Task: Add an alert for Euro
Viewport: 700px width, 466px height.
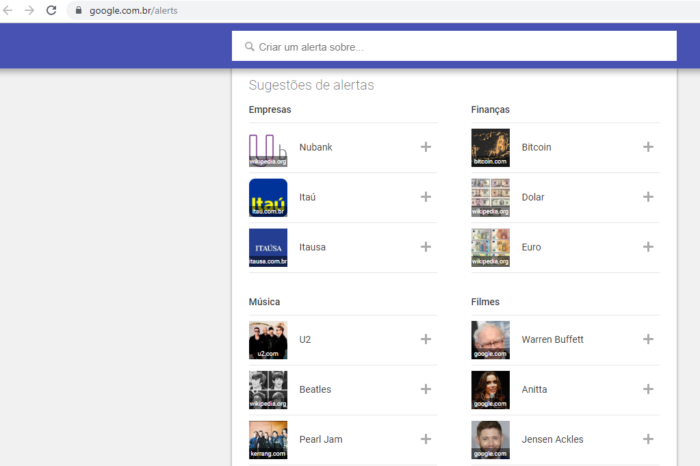Action: [x=648, y=247]
